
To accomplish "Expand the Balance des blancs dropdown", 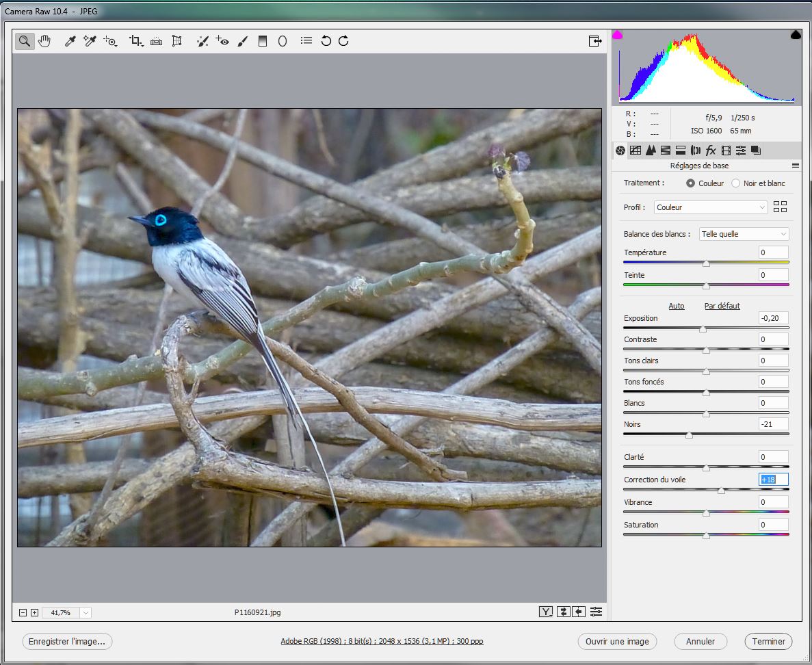I will pos(744,234).
